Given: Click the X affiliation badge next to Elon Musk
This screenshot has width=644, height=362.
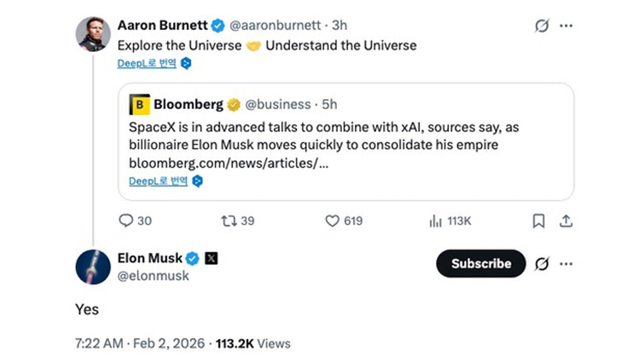Looking at the screenshot, I should pos(211,258).
